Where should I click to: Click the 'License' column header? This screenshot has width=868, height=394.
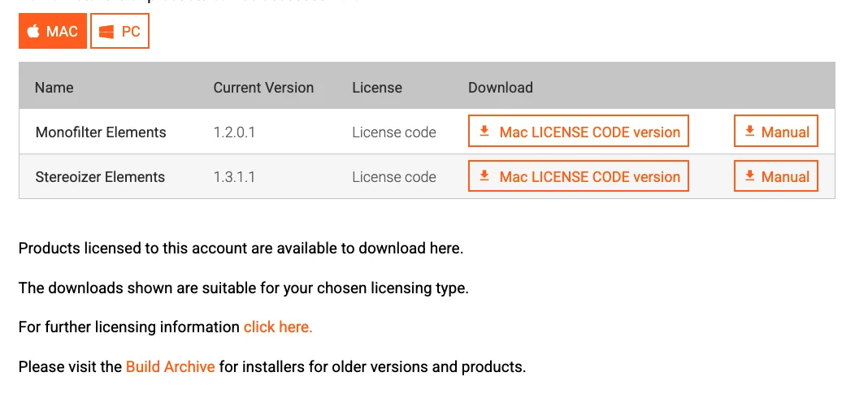point(377,88)
